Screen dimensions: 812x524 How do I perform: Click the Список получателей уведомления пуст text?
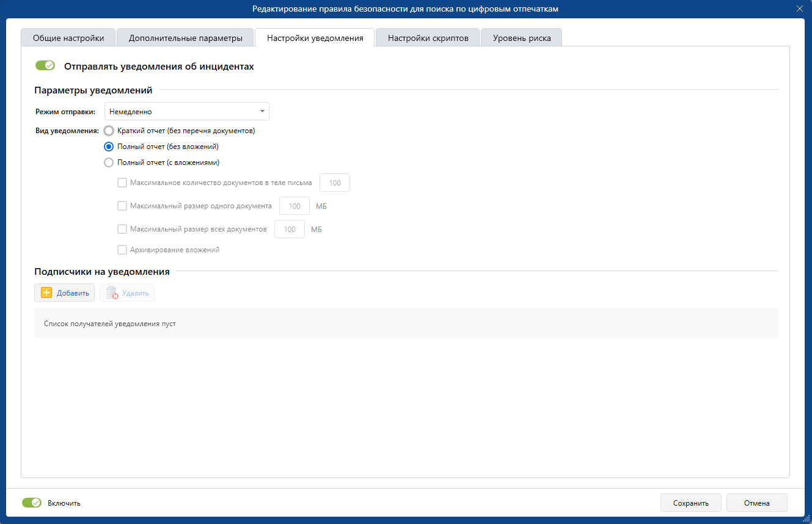pyautogui.click(x=110, y=323)
